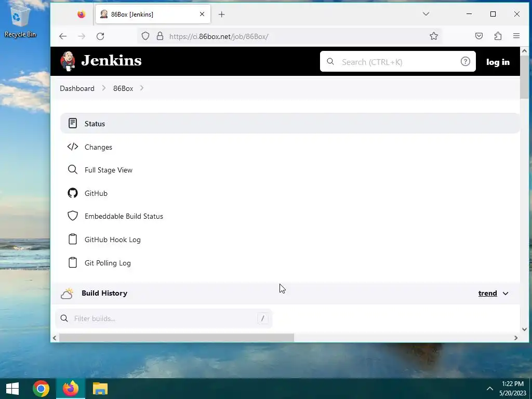Click the GitHub Hook Log clipboard icon
Image resolution: width=532 pixels, height=399 pixels.
click(73, 239)
